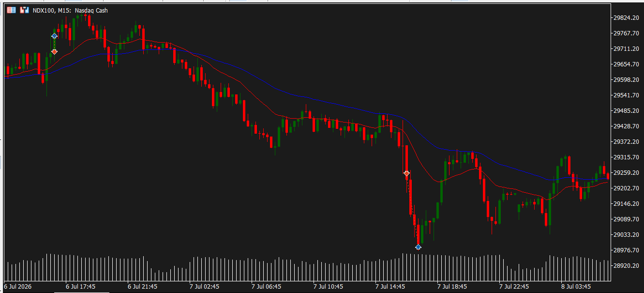The height and width of the screenshot is (293, 644).
Task: Open the Depth of Market table icon
Action: tap(11, 10)
